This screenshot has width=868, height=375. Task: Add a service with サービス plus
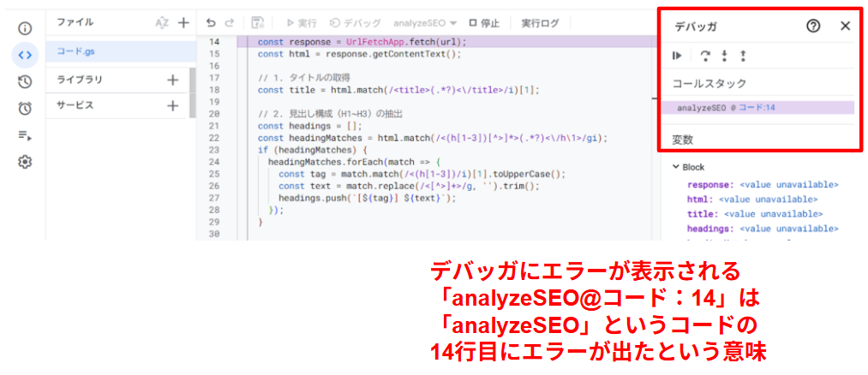point(172,105)
